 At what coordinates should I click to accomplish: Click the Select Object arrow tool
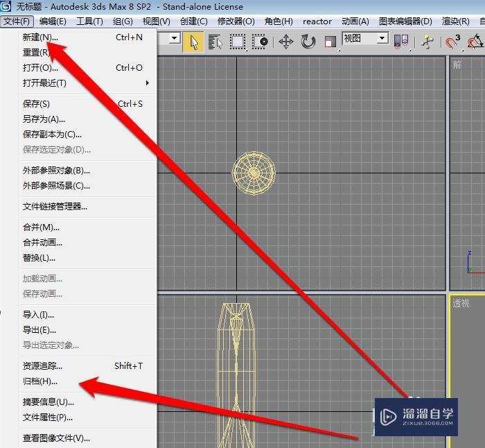click(193, 42)
